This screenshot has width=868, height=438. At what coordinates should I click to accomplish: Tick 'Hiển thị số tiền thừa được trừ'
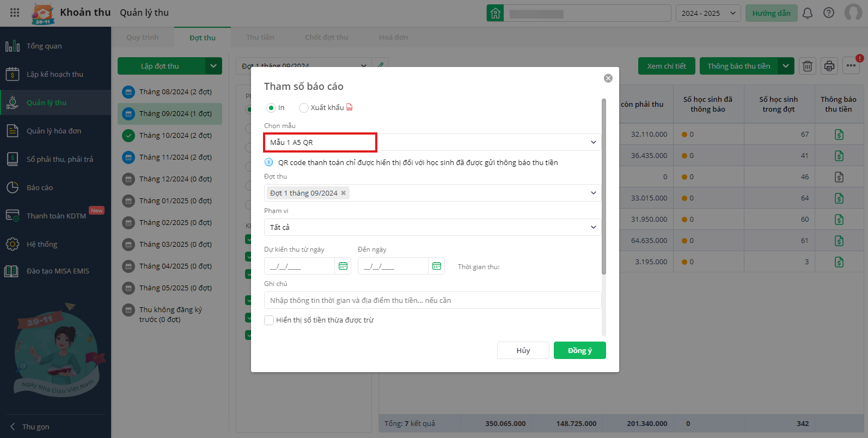click(x=269, y=320)
